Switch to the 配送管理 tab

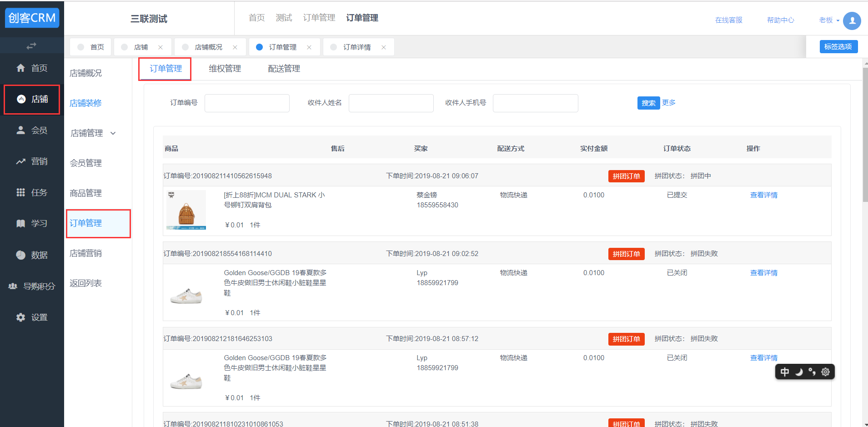(x=284, y=69)
